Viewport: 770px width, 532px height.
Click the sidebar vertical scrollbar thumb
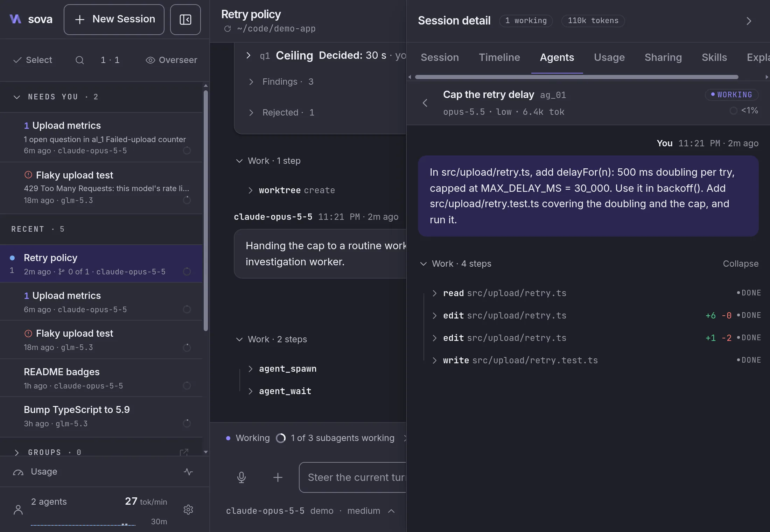[206, 210]
